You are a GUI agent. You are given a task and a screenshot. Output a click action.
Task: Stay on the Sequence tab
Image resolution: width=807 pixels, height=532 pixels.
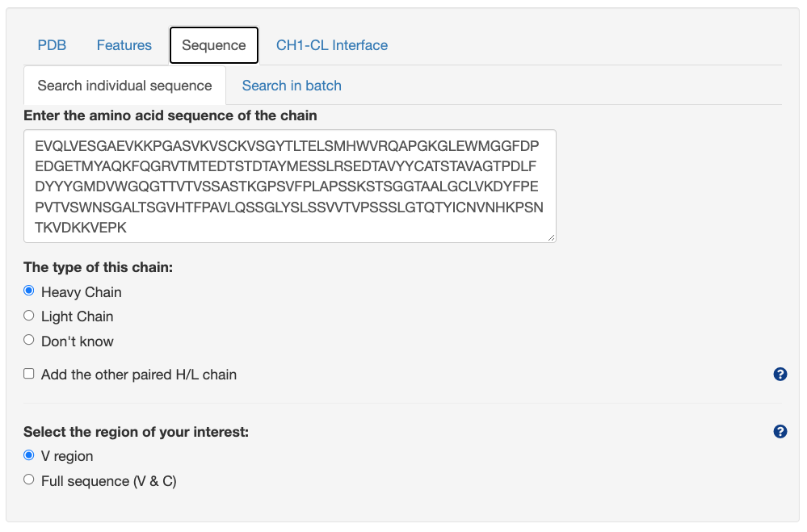click(x=213, y=45)
